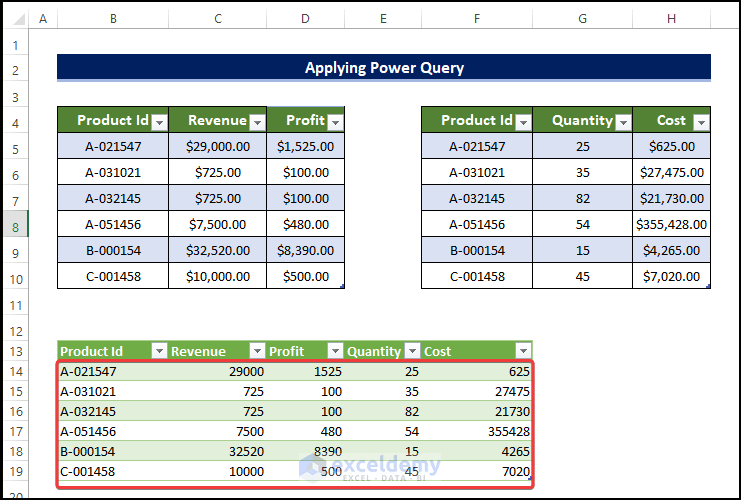Viewport: 741px width, 500px height.
Task: Select cost cell $625.00
Action: (672, 146)
